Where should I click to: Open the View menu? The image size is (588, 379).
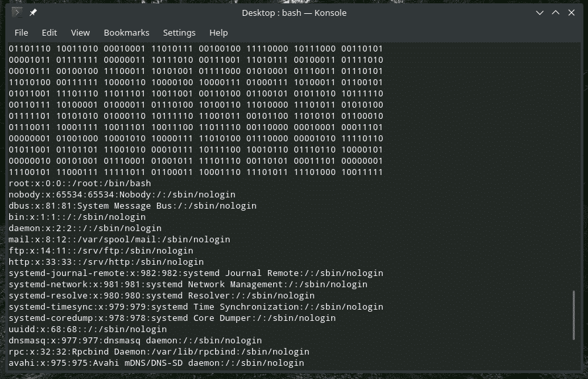(81, 32)
